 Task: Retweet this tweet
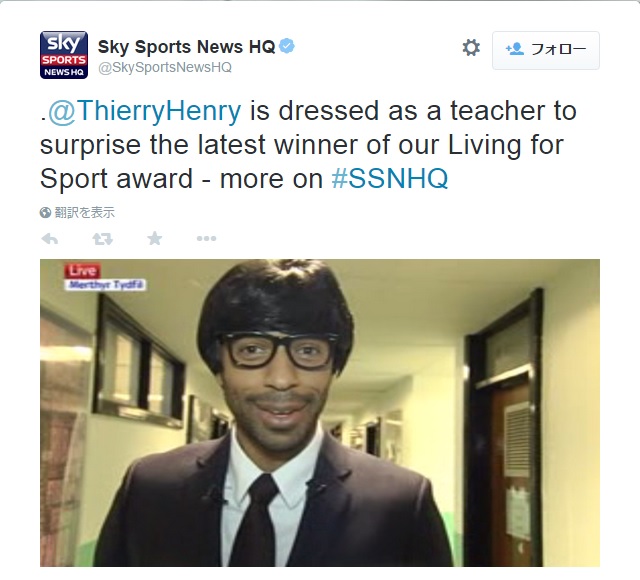102,239
